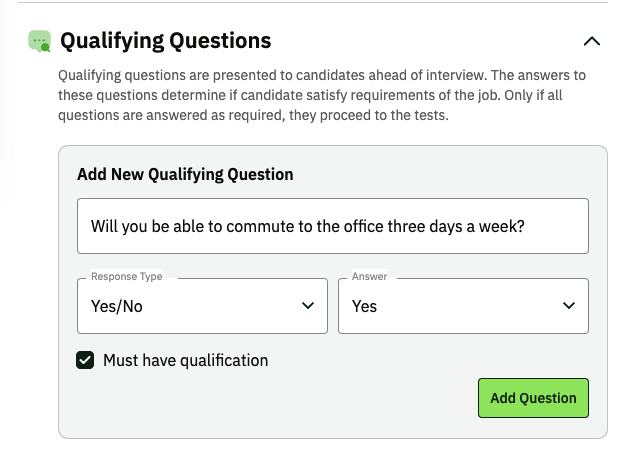The image size is (628, 462).
Task: Place cursor after "three days a week?"
Action: [527, 226]
